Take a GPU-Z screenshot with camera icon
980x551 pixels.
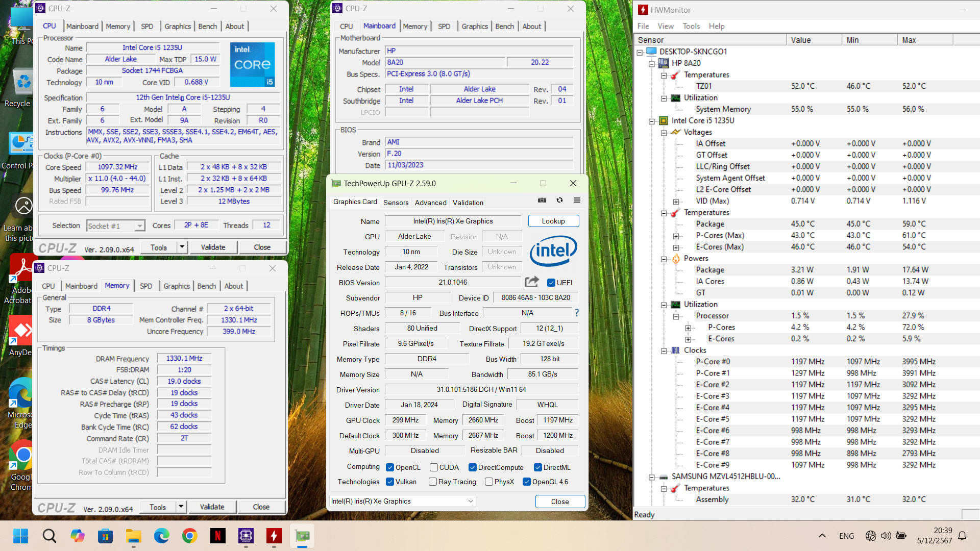click(x=542, y=201)
